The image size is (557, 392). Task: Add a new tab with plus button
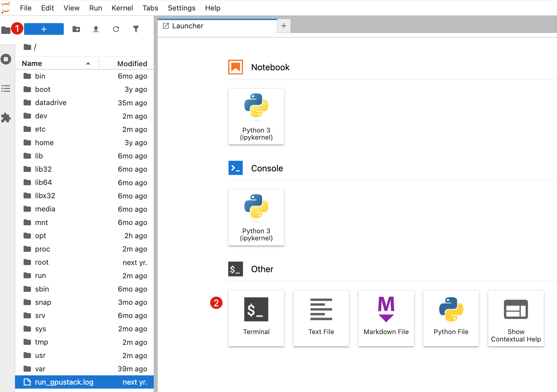point(284,26)
